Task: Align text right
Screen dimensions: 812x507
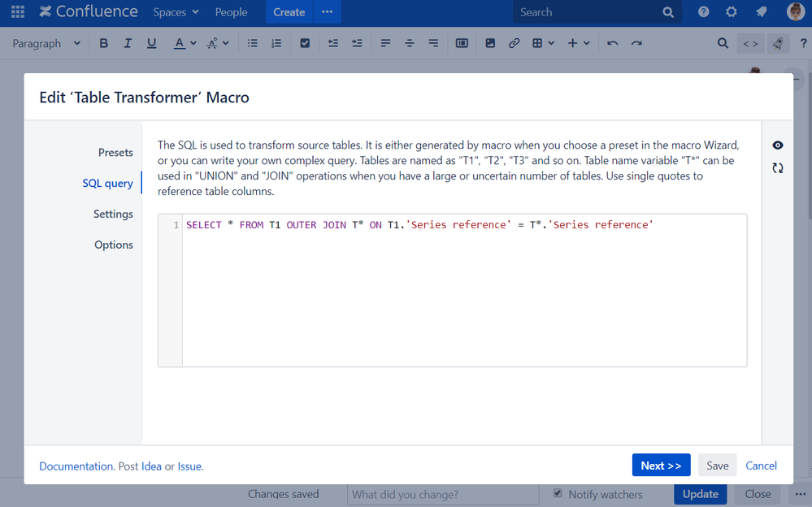Action: 433,44
